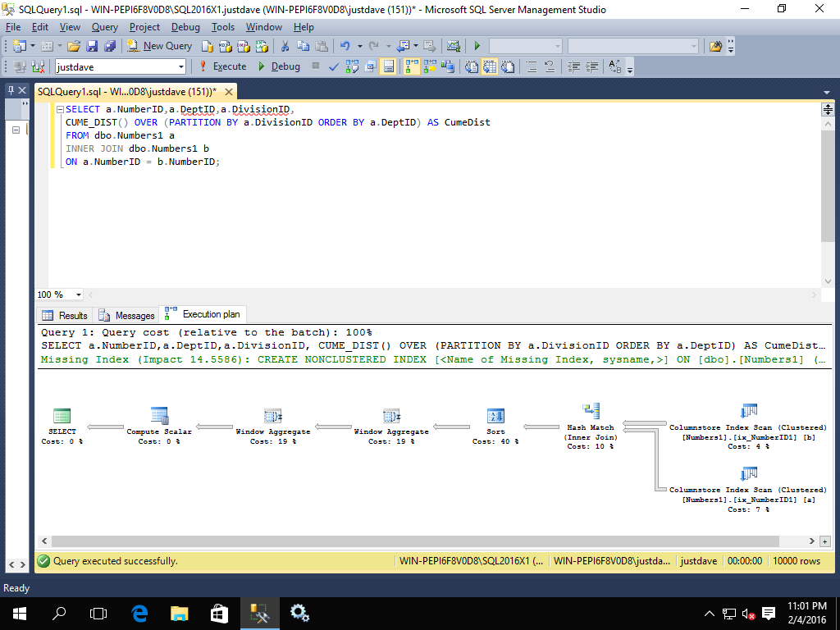Switch to the Results tab
840x630 pixels.
point(65,315)
